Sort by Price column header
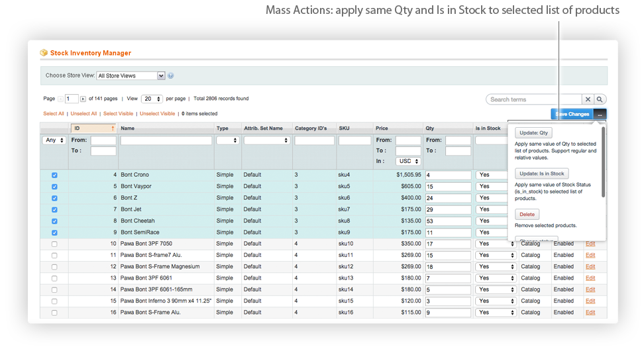644x357 pixels. tap(382, 128)
